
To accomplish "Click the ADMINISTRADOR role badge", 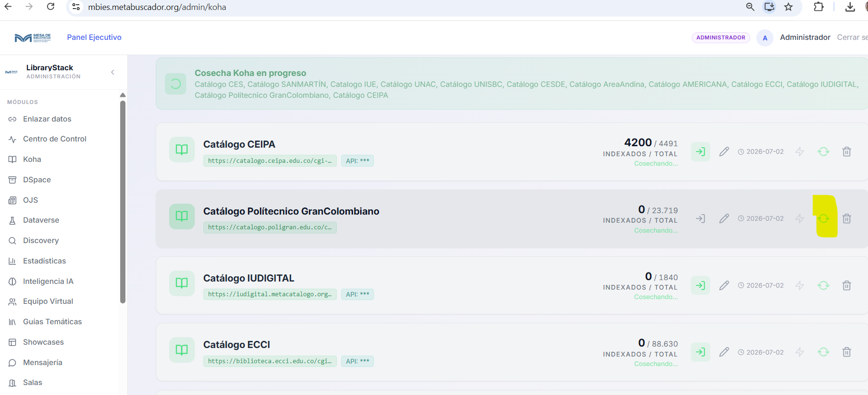I will click(721, 38).
